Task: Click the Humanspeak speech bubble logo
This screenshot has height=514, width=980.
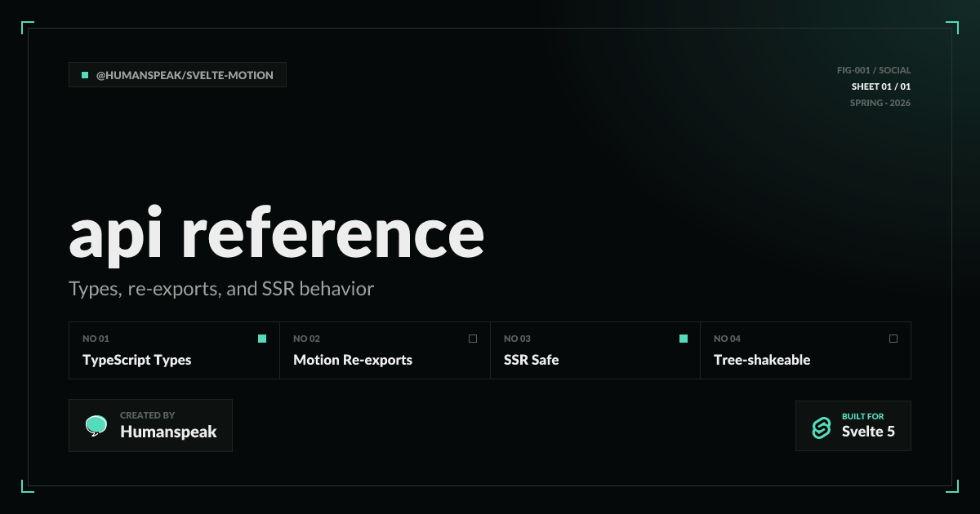Action: [x=96, y=425]
